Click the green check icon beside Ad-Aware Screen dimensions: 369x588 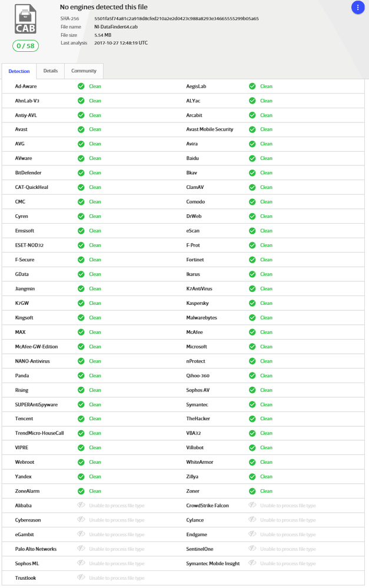[x=81, y=86]
